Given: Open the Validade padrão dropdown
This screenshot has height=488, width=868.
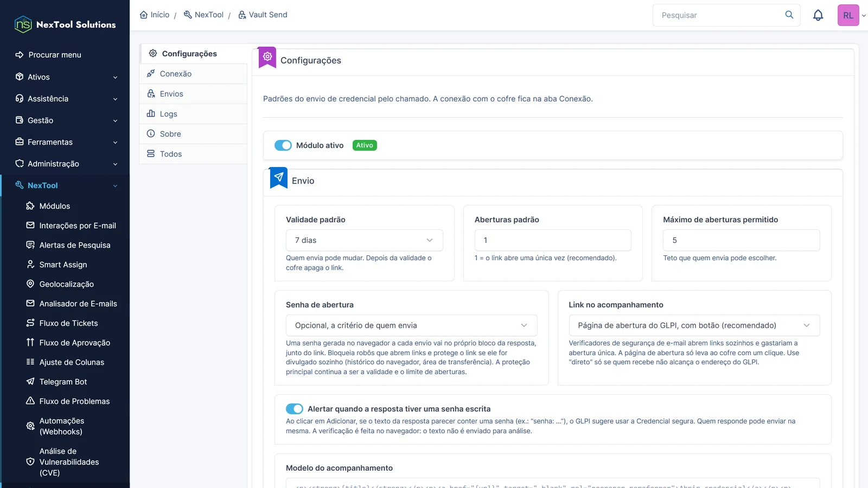Looking at the screenshot, I should [364, 240].
